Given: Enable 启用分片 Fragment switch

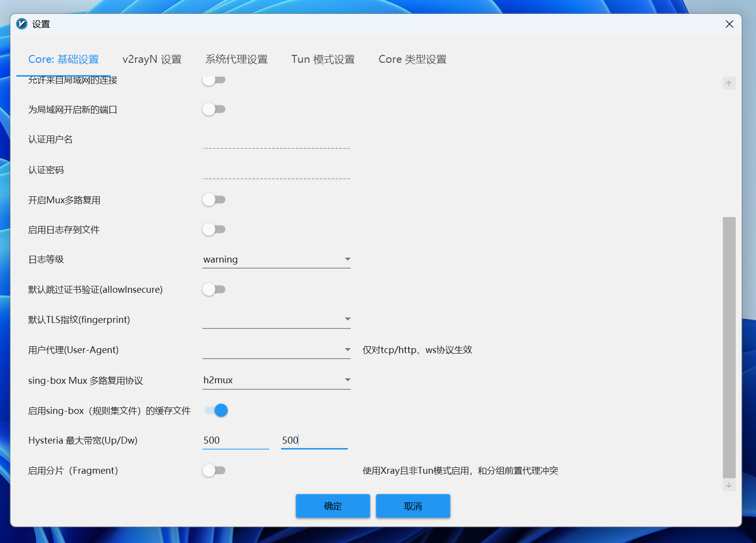Looking at the screenshot, I should coord(214,470).
